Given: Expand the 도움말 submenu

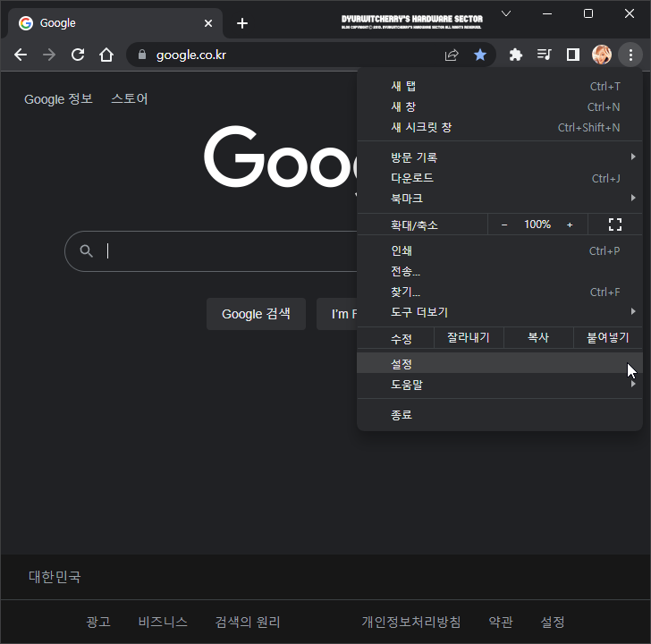Looking at the screenshot, I should (500, 385).
